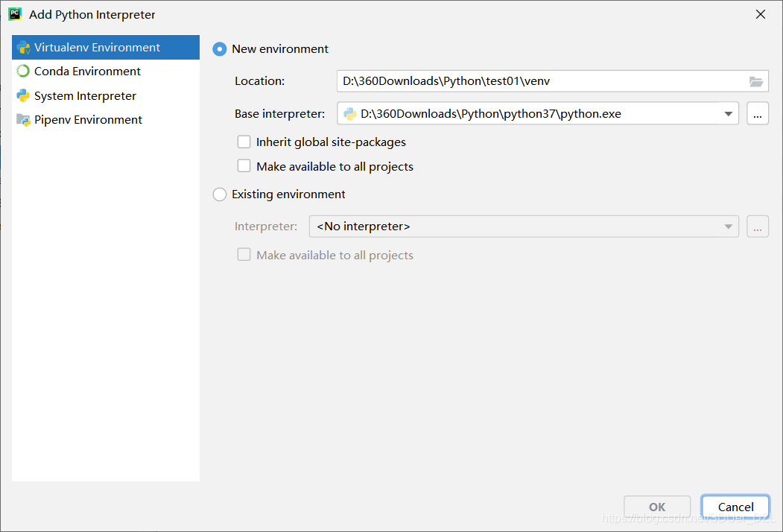The width and height of the screenshot is (783, 532).
Task: Click Python icon inside Base interpreter combo
Action: pyautogui.click(x=350, y=114)
